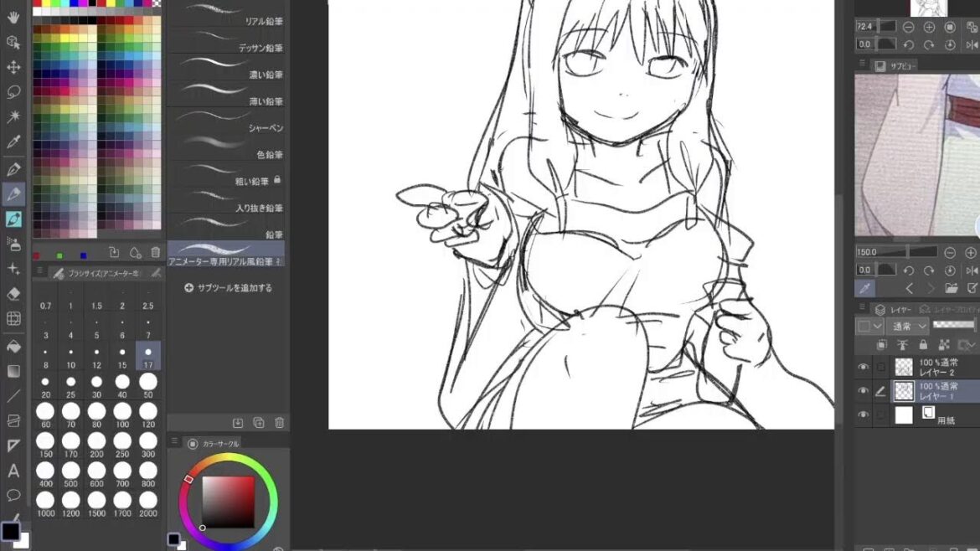Toggle visibility of レイヤー 1
The width and height of the screenshot is (980, 551).
tap(864, 391)
